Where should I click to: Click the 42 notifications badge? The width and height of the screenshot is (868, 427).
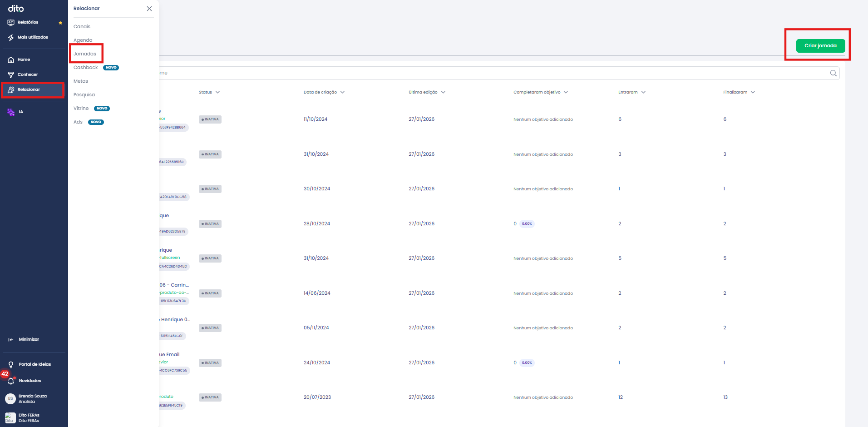pyautogui.click(x=5, y=374)
